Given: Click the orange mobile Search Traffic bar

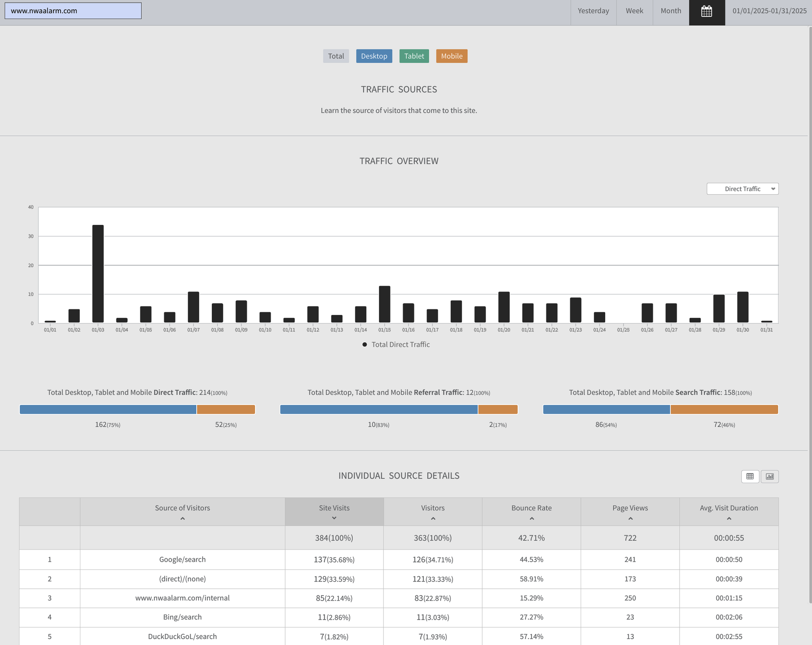Looking at the screenshot, I should [724, 410].
